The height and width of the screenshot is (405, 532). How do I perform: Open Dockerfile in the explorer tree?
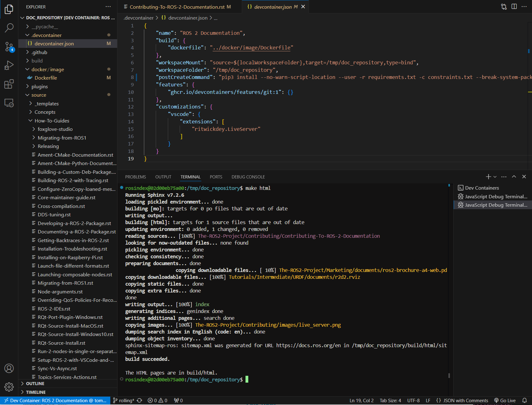coord(46,78)
